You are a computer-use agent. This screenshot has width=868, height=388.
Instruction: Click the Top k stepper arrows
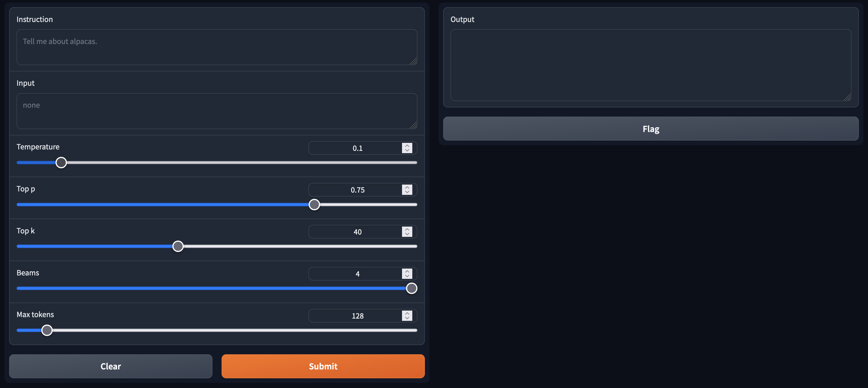click(407, 232)
